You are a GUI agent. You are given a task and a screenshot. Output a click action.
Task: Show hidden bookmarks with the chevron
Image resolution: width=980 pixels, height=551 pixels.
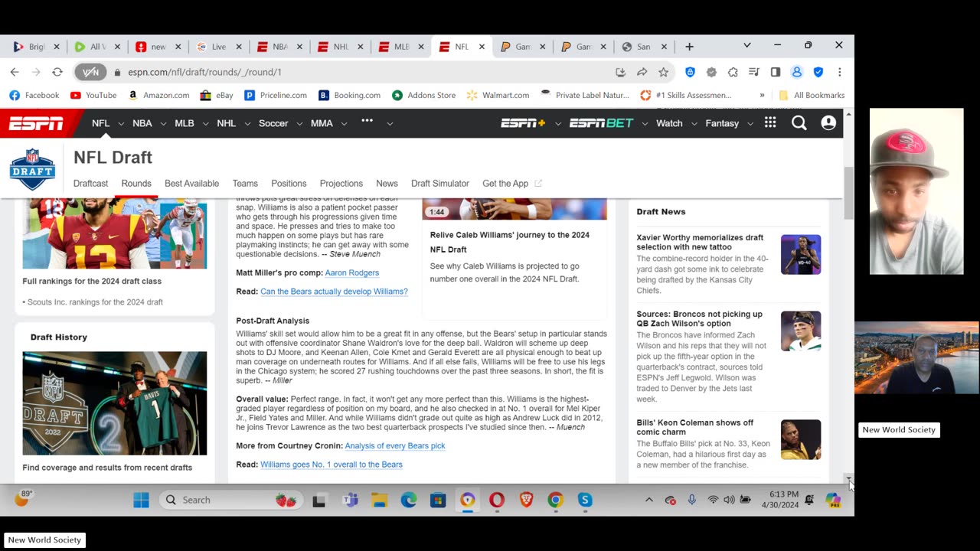tap(762, 95)
